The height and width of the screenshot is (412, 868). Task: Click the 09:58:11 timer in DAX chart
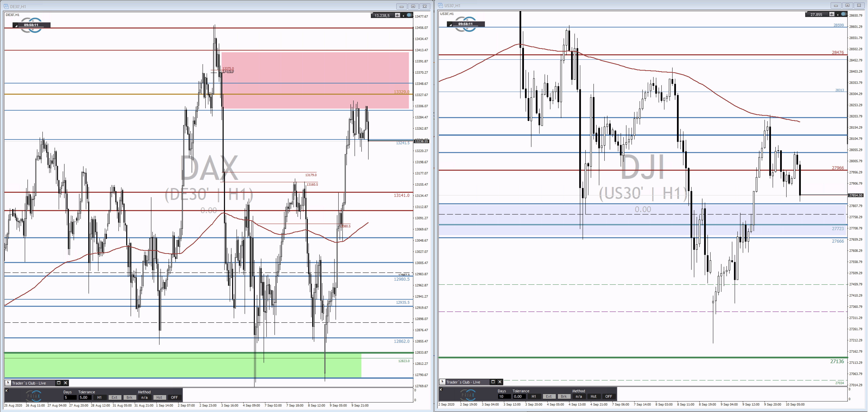[x=31, y=25]
